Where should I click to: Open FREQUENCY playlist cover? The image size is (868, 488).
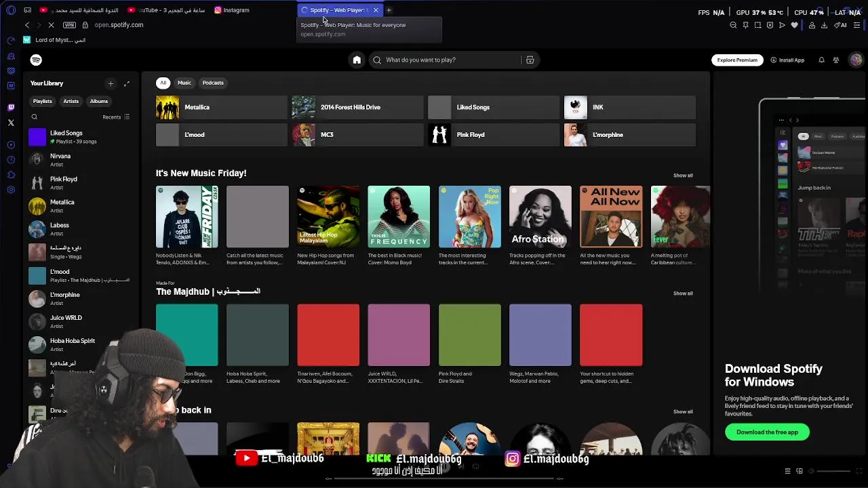pyautogui.click(x=399, y=217)
